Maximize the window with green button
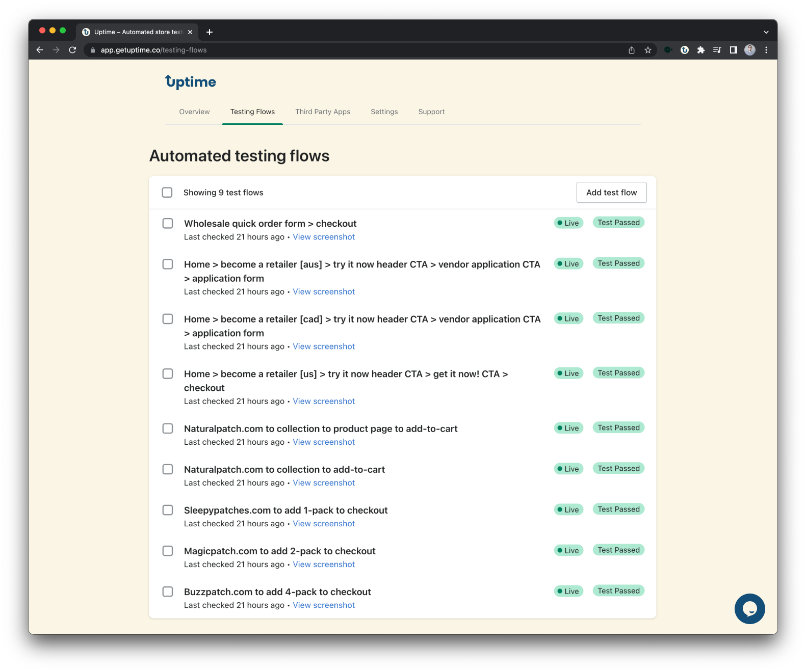Image resolution: width=806 pixels, height=672 pixels. point(63,31)
